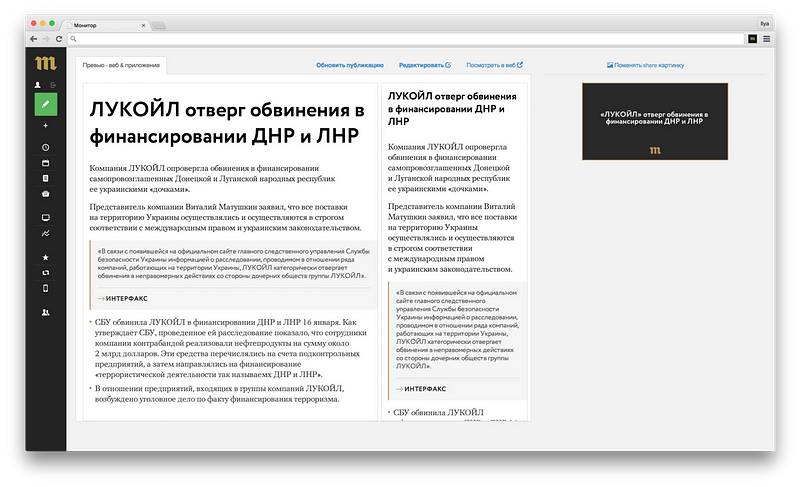Open the document page icon in sidebar
This screenshot has height=487, width=800.
pyautogui.click(x=45, y=178)
